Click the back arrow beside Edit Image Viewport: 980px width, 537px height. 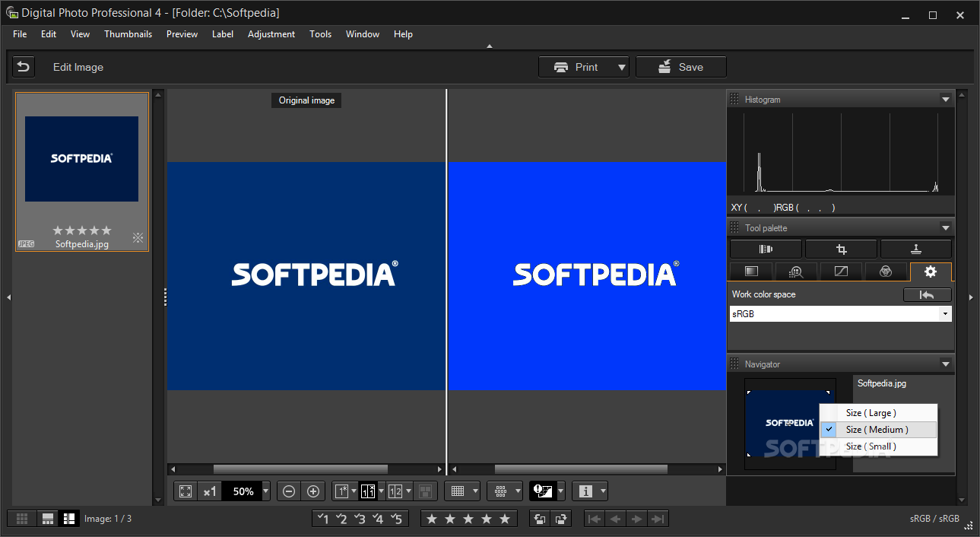click(24, 67)
